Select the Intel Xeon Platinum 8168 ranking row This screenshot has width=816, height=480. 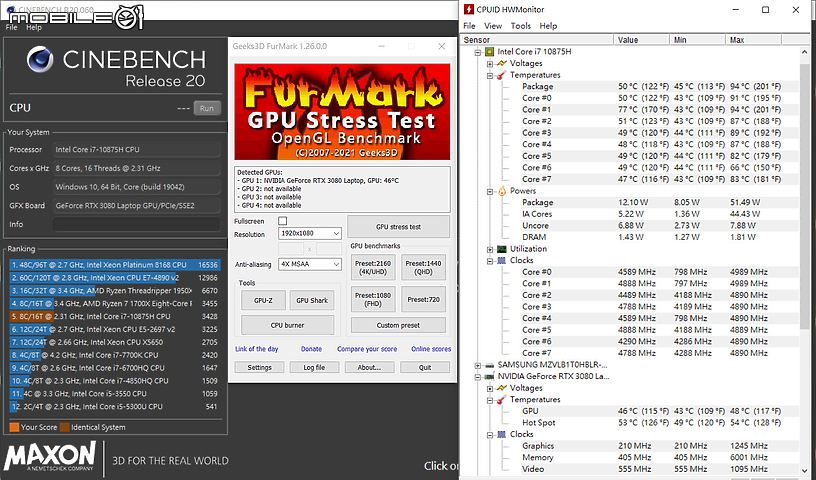pos(115,264)
